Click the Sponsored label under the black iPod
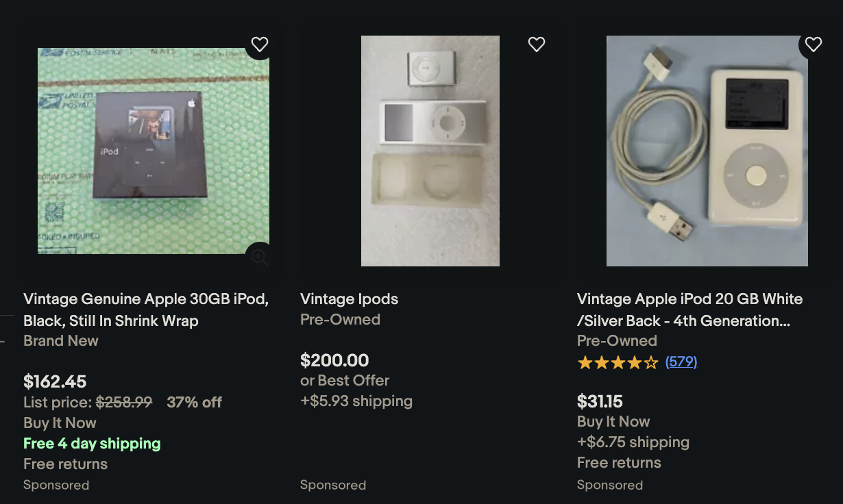This screenshot has width=843, height=504. [56, 485]
